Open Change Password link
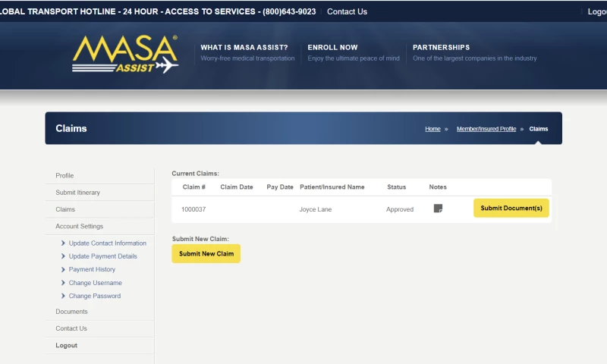The image size is (607, 364). coord(94,296)
